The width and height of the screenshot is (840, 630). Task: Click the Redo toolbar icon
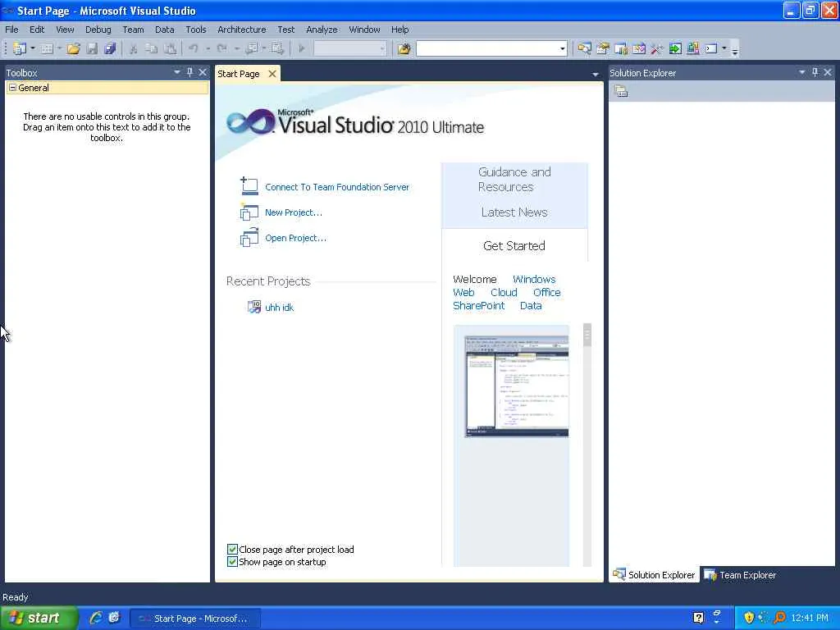click(x=221, y=48)
